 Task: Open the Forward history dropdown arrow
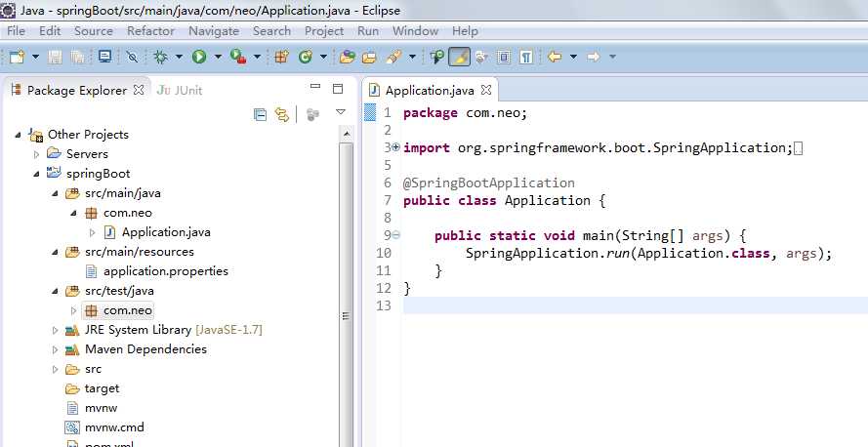pyautogui.click(x=612, y=57)
